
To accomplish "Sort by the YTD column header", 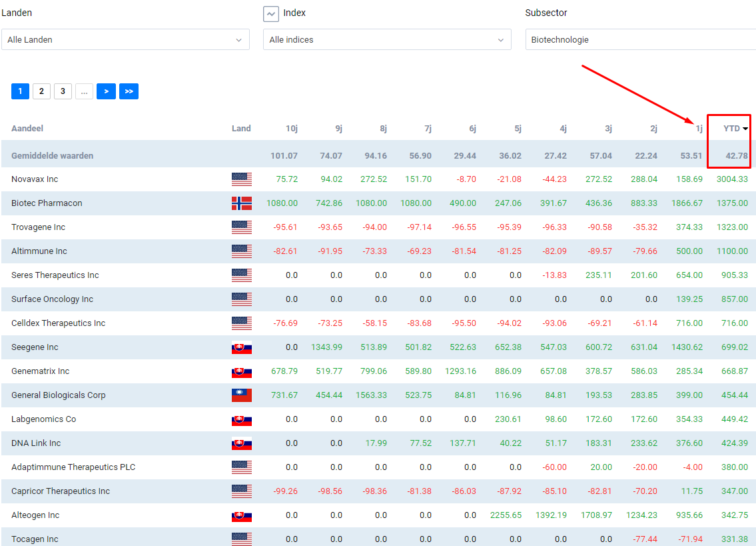I will point(735,129).
